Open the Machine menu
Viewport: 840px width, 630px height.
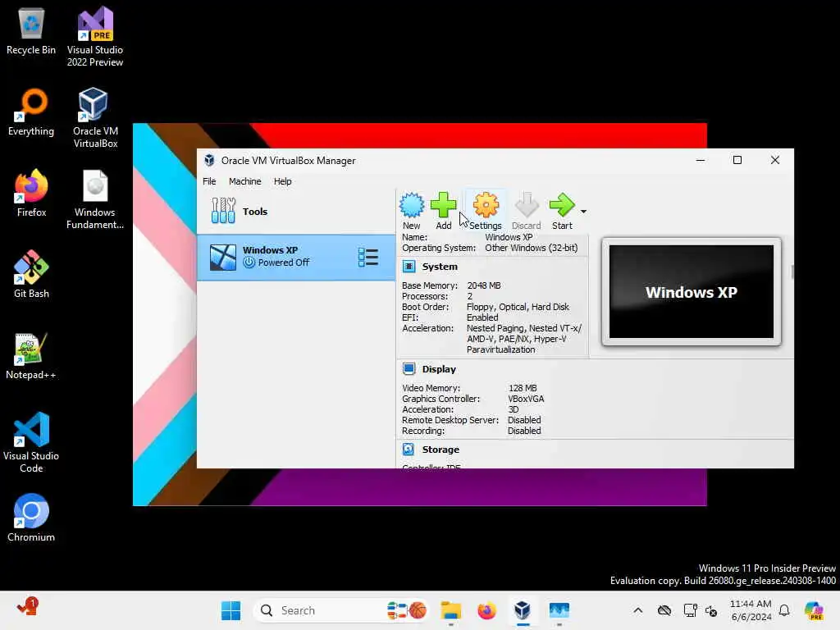click(x=244, y=181)
